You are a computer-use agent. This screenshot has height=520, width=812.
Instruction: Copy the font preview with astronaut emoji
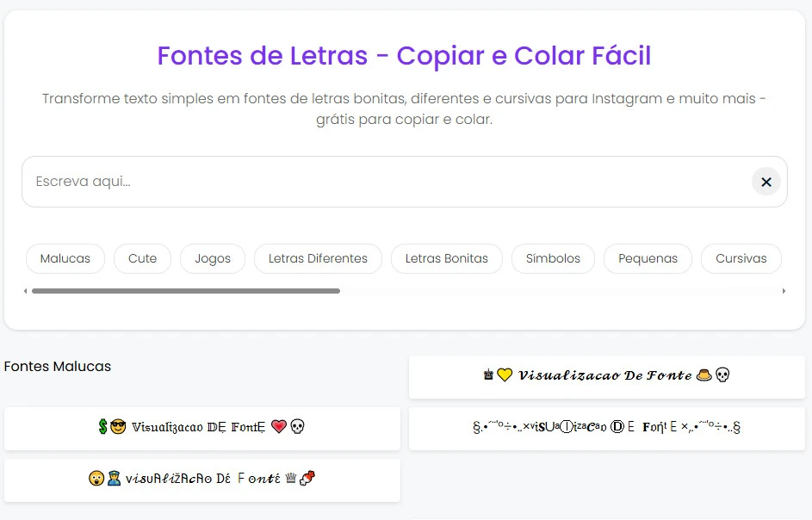point(202,480)
